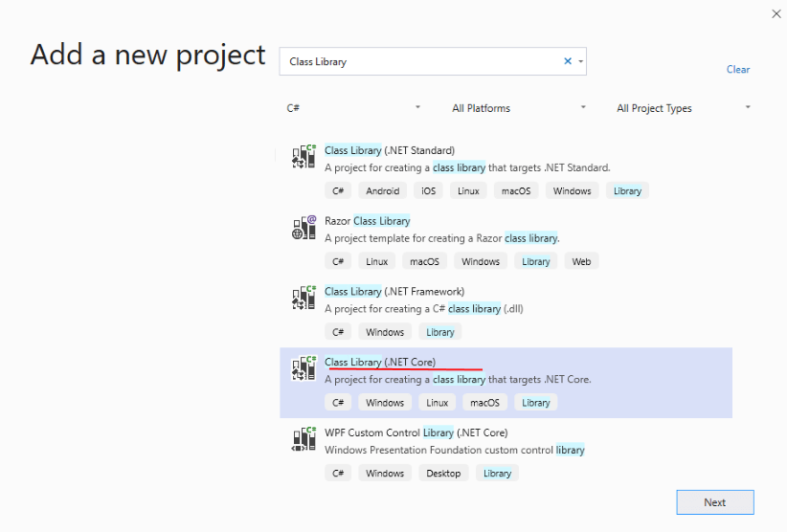Click the Web tag under Razor Class Library
The width and height of the screenshot is (787, 532).
(581, 262)
